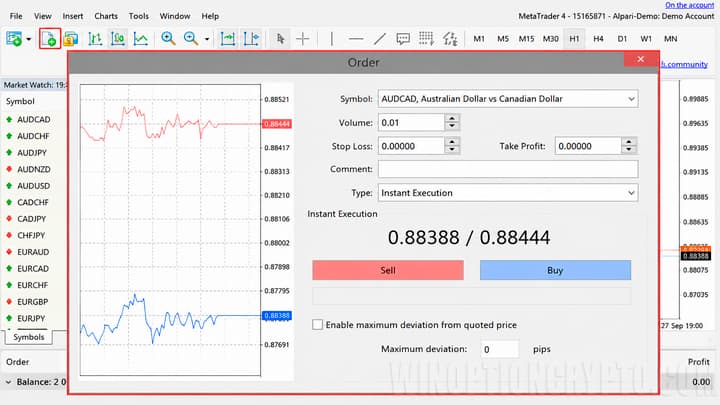Select the MN timeframe button
This screenshot has height=405, width=720.
pos(670,39)
